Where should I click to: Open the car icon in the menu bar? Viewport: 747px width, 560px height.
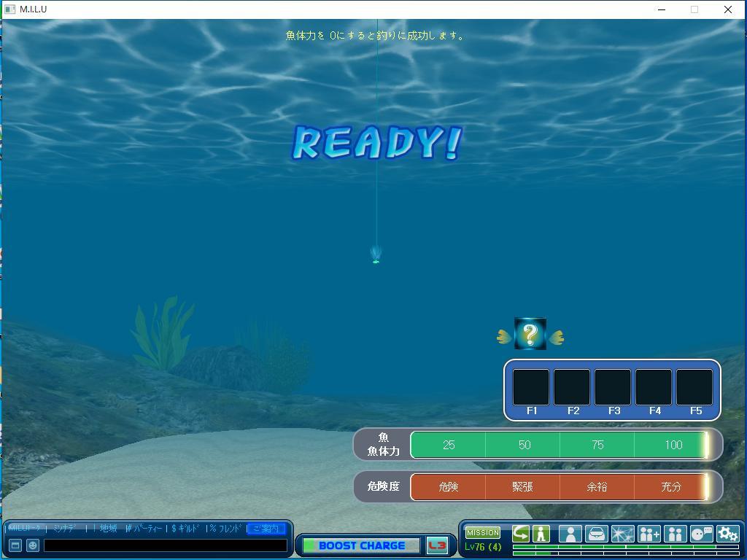tap(596, 534)
